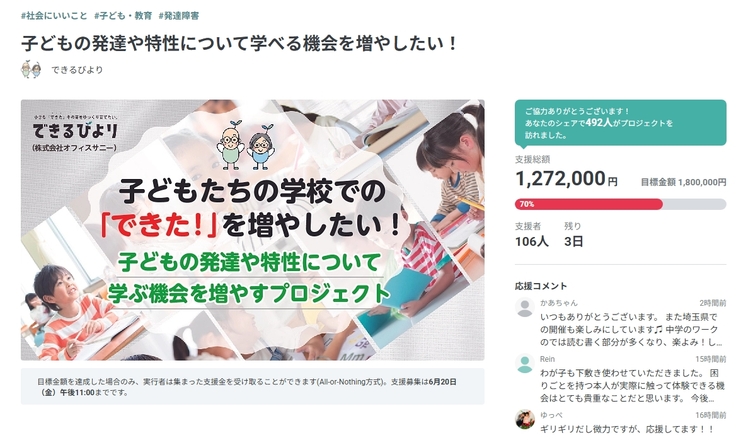
Task: Open Rein commenter avatar
Action: pyautogui.click(x=525, y=364)
